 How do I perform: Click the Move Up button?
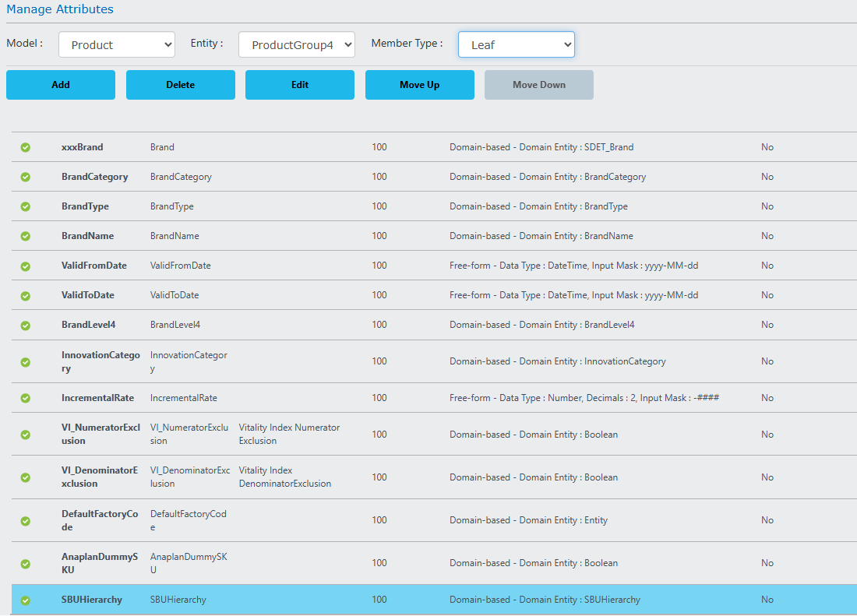(420, 85)
